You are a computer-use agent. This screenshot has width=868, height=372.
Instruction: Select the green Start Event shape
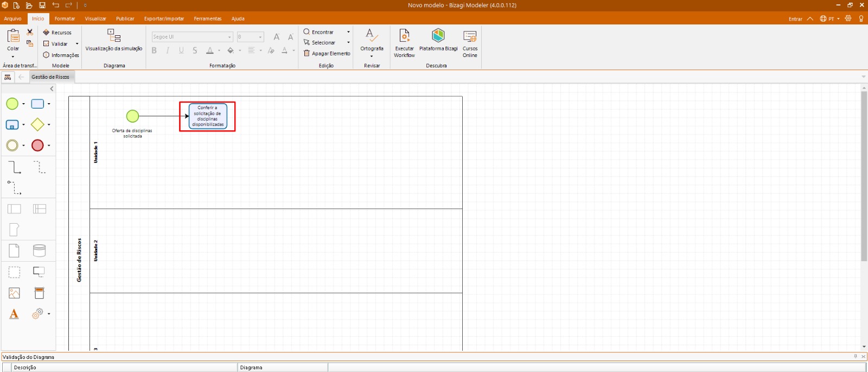12,104
